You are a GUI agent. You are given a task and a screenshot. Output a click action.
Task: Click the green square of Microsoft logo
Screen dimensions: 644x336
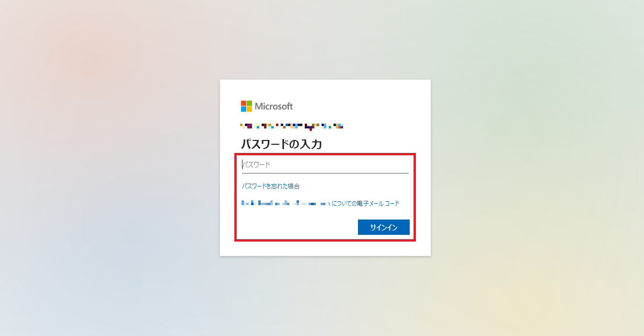[x=249, y=103]
